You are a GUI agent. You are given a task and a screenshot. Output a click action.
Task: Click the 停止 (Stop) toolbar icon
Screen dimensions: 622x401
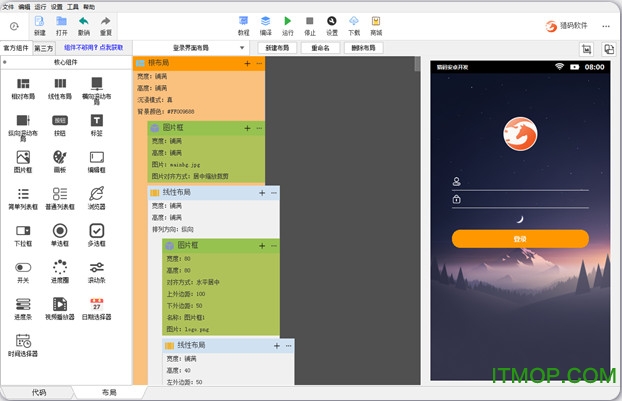pos(310,21)
